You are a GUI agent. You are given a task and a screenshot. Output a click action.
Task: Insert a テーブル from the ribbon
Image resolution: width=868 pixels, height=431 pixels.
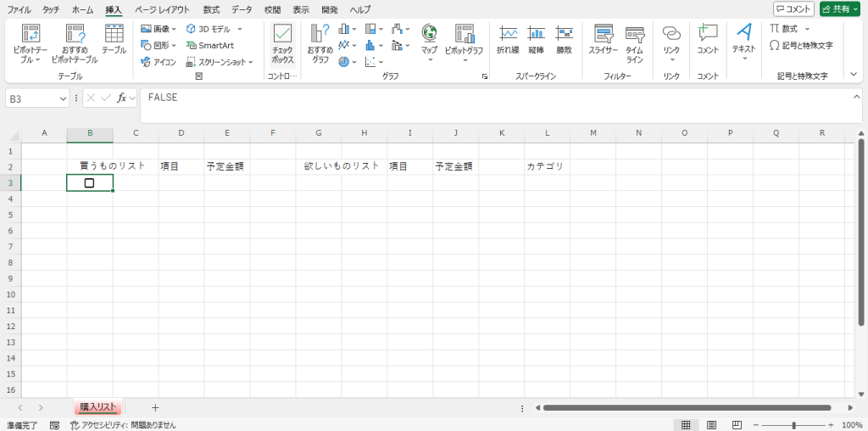click(114, 39)
